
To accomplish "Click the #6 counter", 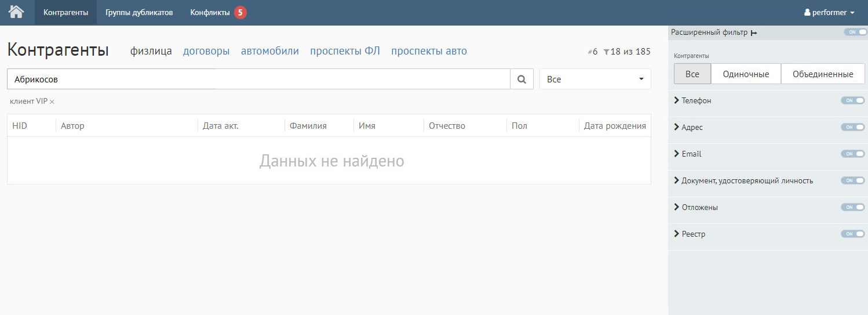I will 592,52.
